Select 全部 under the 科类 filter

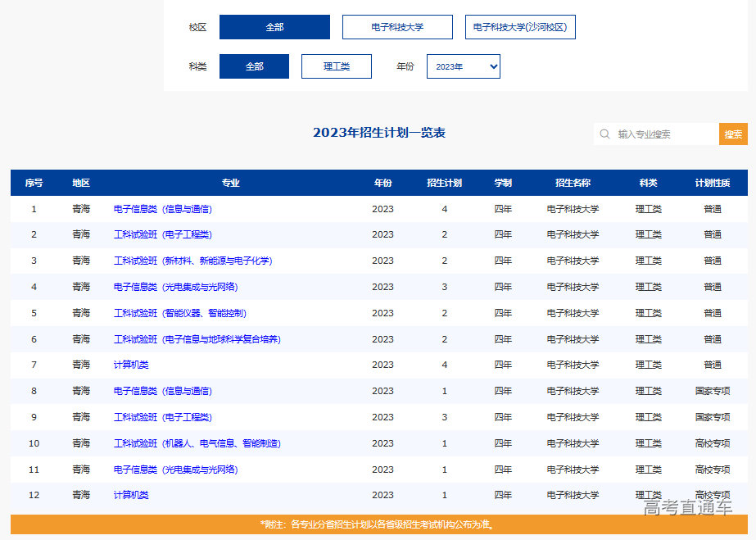(254, 66)
